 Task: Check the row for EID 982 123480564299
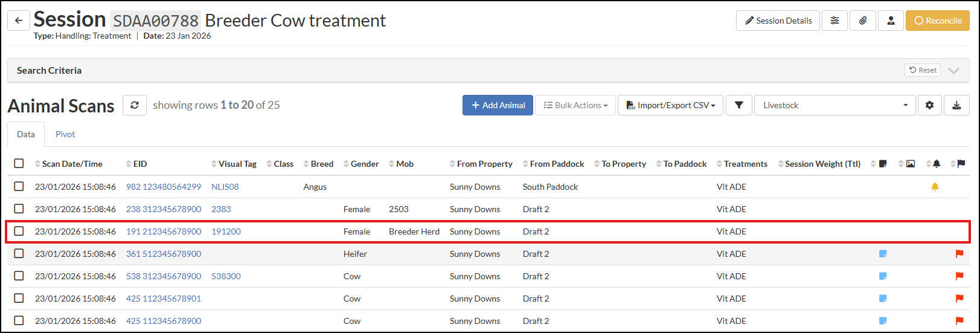19,187
